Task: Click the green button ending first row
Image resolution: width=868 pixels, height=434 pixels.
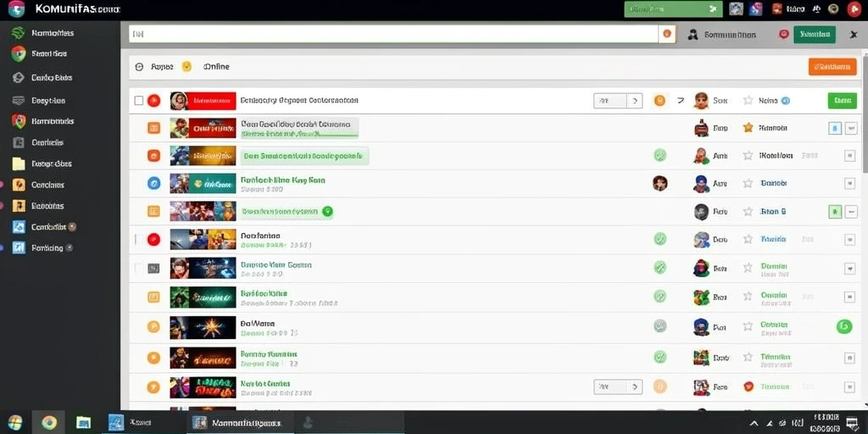Action: click(x=842, y=101)
